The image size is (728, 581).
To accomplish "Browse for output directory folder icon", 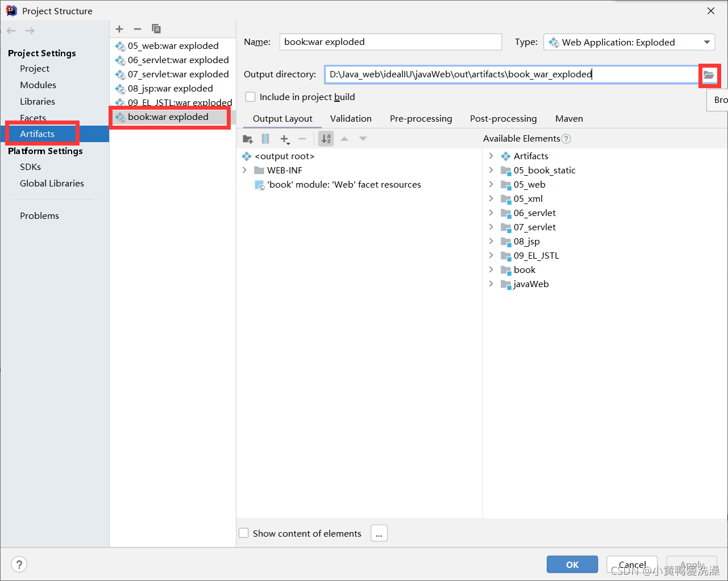I will click(x=709, y=74).
